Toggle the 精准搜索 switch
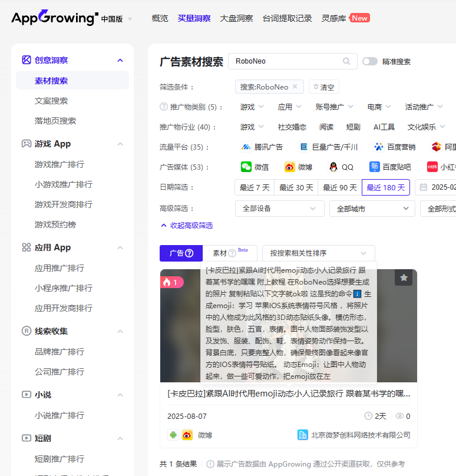Screen dimensions: 456x476 [370, 61]
